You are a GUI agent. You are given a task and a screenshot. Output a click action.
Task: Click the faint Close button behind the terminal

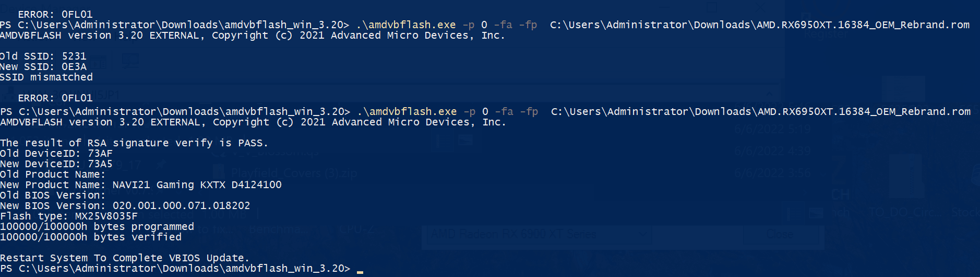click(x=780, y=235)
